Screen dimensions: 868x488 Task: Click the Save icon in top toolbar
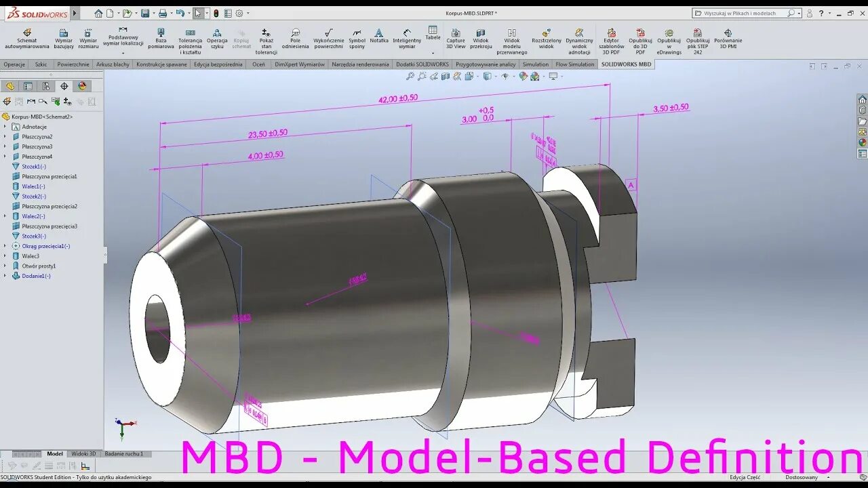(x=145, y=13)
